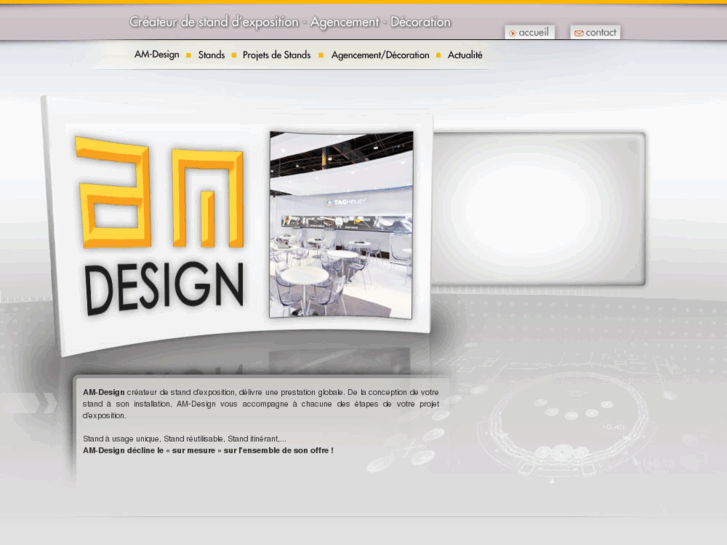Viewport: 727px width, 545px height.
Task: Click the circular diagram graphic at bottom right
Action: [568, 412]
